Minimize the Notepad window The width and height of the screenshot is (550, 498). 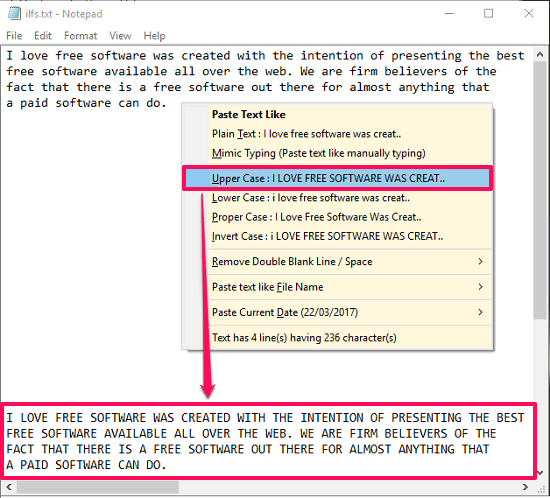point(449,14)
